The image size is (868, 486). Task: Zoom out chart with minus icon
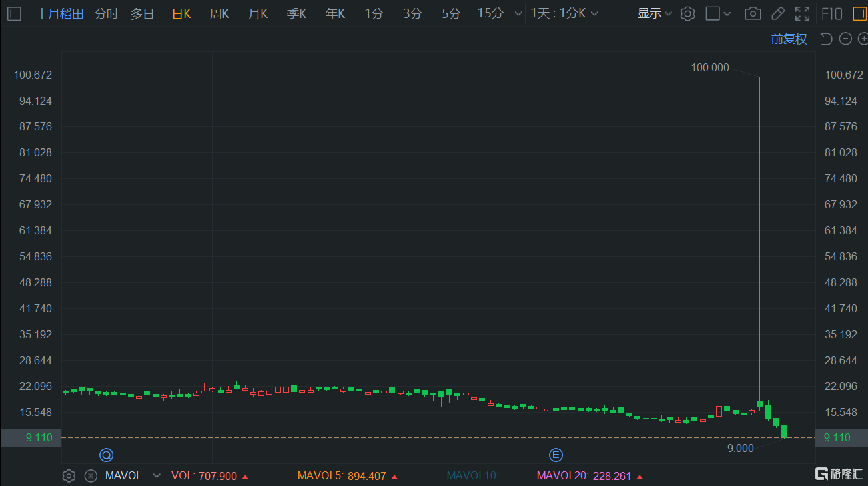845,39
